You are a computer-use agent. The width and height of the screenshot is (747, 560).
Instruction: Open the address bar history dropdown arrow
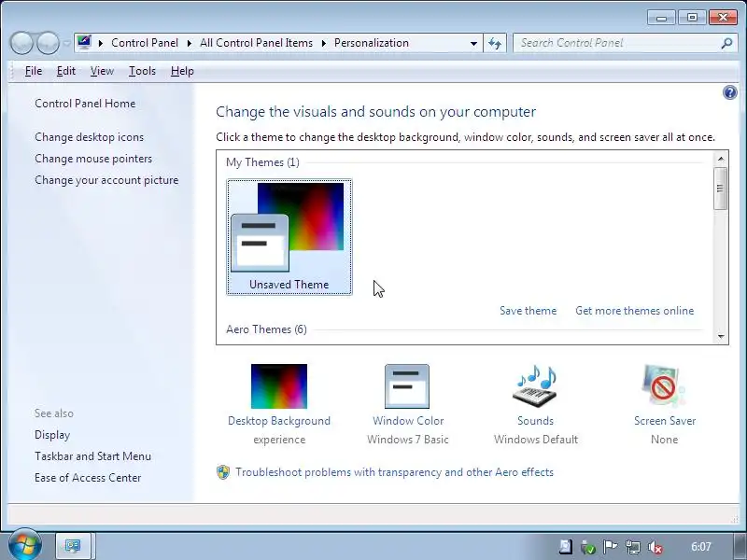[473, 43]
